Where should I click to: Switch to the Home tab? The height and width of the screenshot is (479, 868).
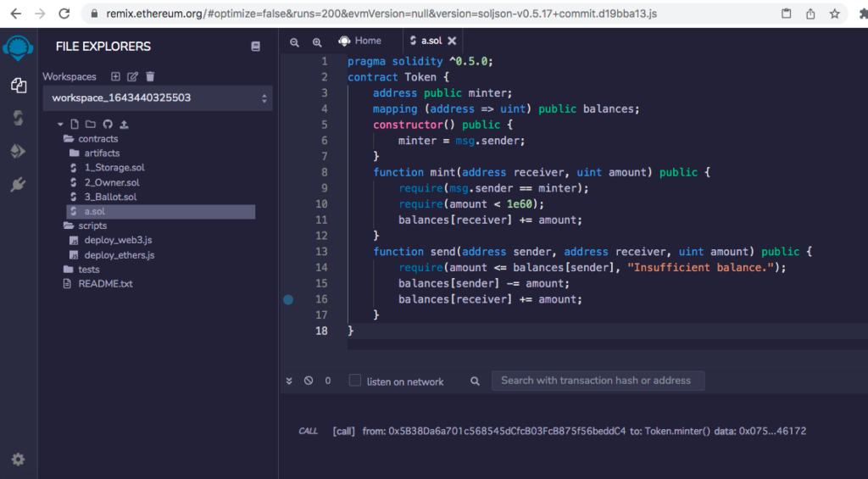359,41
